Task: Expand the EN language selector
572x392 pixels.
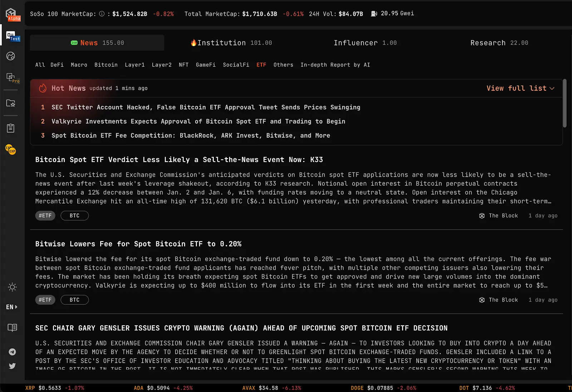Action: click(x=12, y=307)
